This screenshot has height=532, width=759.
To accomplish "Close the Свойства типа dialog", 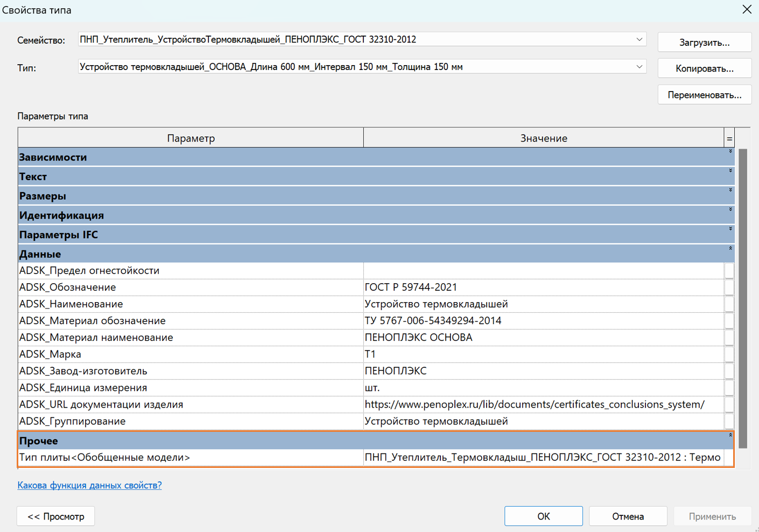I will coord(747,10).
